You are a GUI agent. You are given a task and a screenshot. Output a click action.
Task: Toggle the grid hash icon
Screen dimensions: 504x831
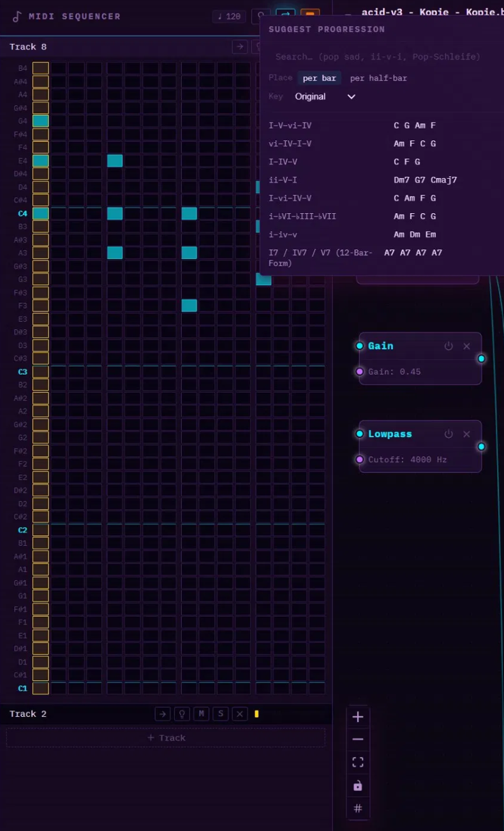pos(358,809)
